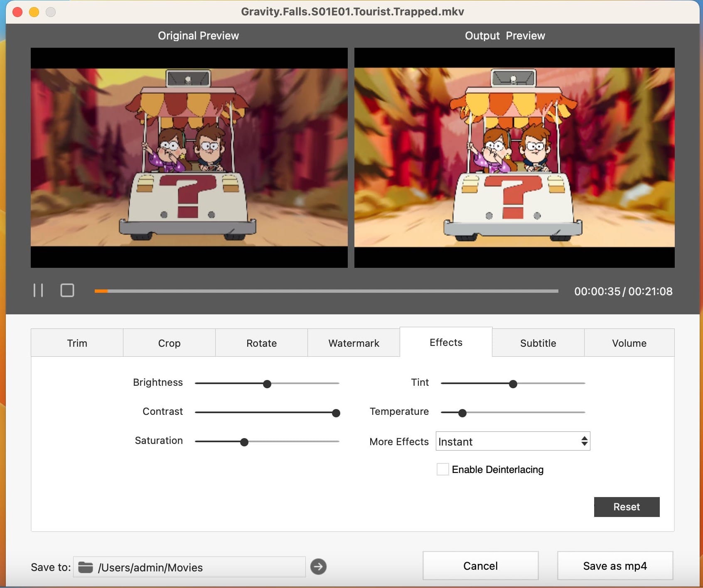Click the Temperature slider handle

462,413
